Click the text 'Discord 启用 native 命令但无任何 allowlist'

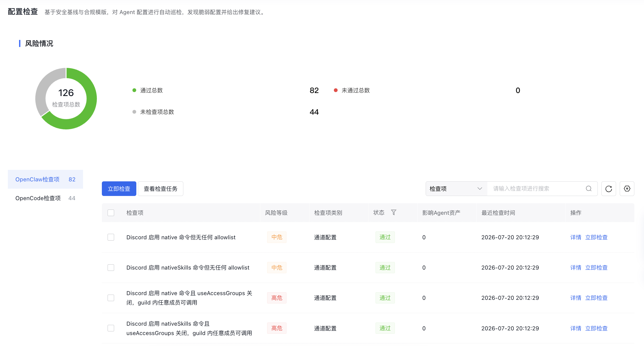pyautogui.click(x=181, y=237)
